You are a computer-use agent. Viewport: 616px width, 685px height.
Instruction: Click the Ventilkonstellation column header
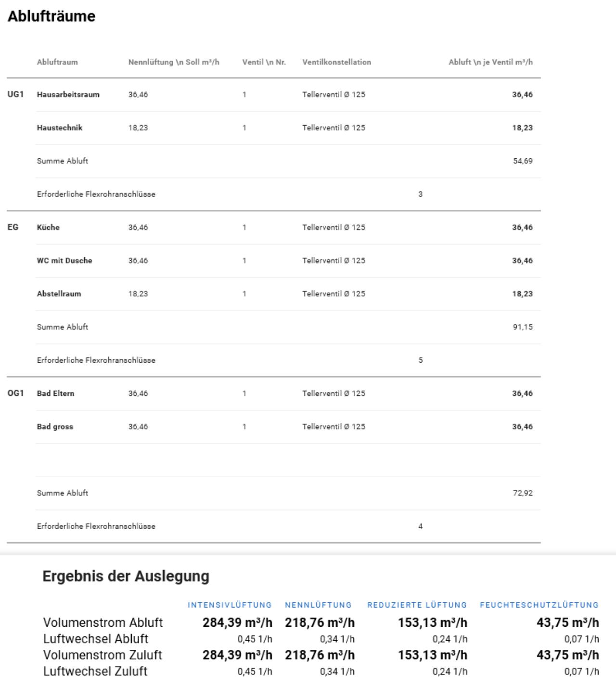336,62
